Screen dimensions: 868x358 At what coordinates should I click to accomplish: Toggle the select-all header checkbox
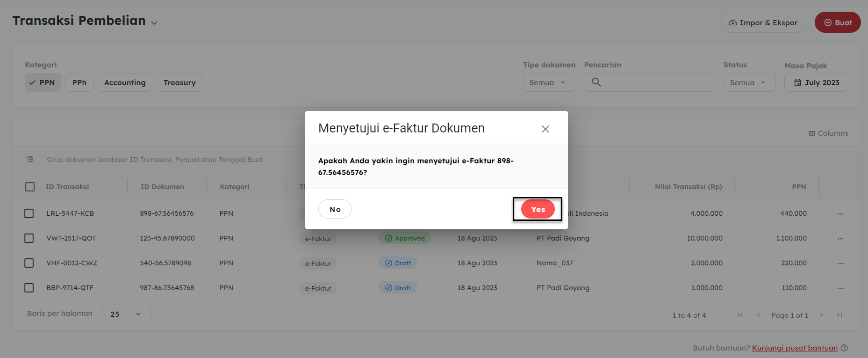(30, 187)
